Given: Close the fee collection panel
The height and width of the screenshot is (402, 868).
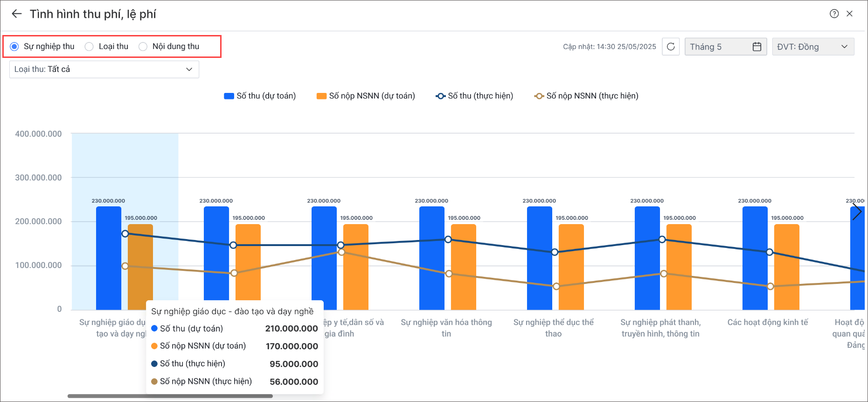Looking at the screenshot, I should click(849, 14).
